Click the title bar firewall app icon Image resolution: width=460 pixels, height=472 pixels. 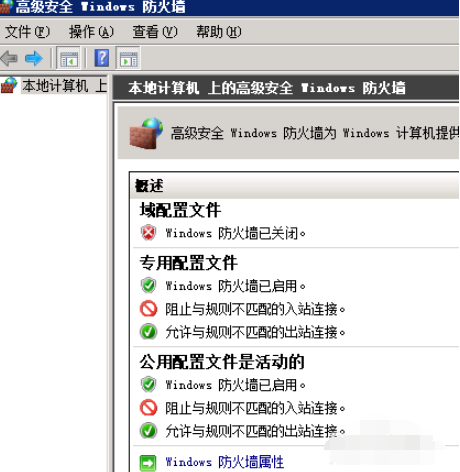6,7
